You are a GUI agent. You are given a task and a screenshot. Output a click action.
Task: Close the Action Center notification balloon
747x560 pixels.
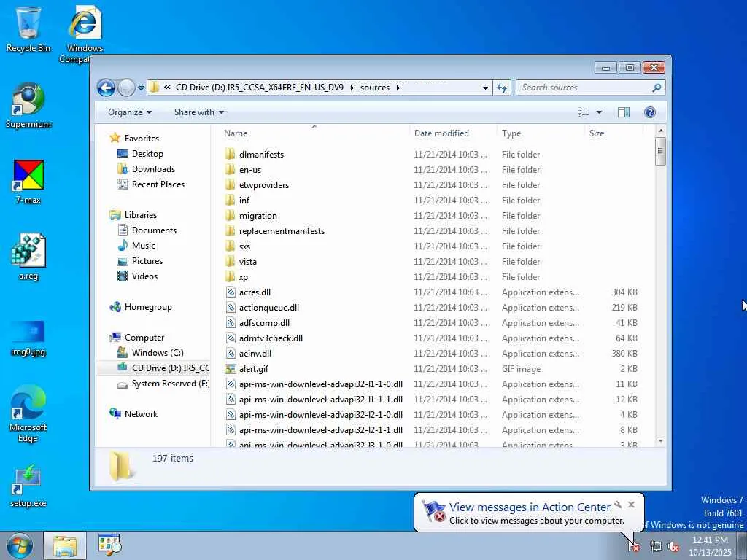point(631,505)
